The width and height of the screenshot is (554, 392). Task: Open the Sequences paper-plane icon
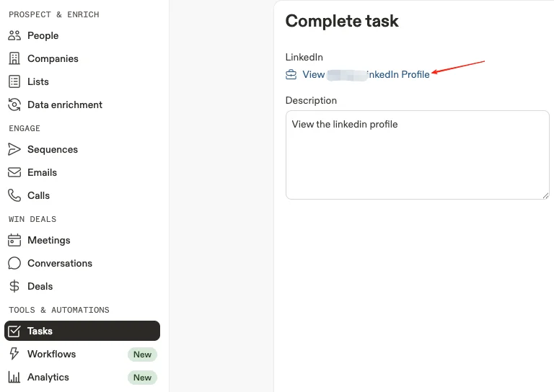point(14,149)
